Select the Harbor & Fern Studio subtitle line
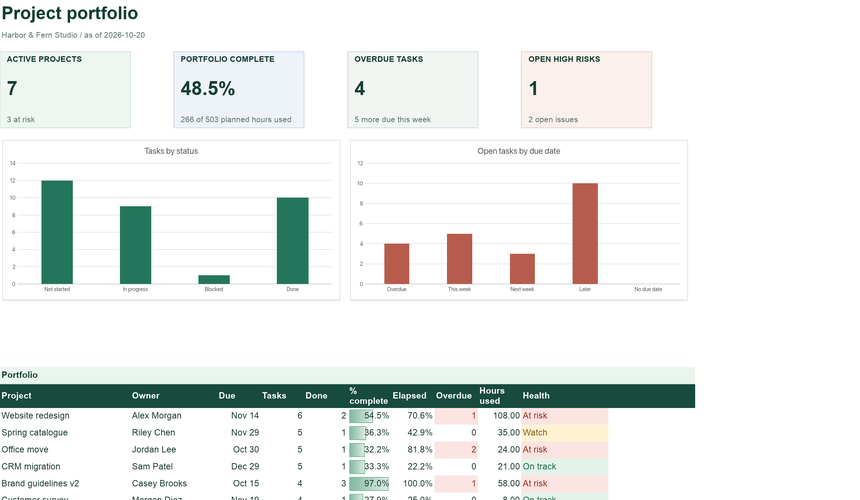The height and width of the screenshot is (500, 860). click(73, 35)
